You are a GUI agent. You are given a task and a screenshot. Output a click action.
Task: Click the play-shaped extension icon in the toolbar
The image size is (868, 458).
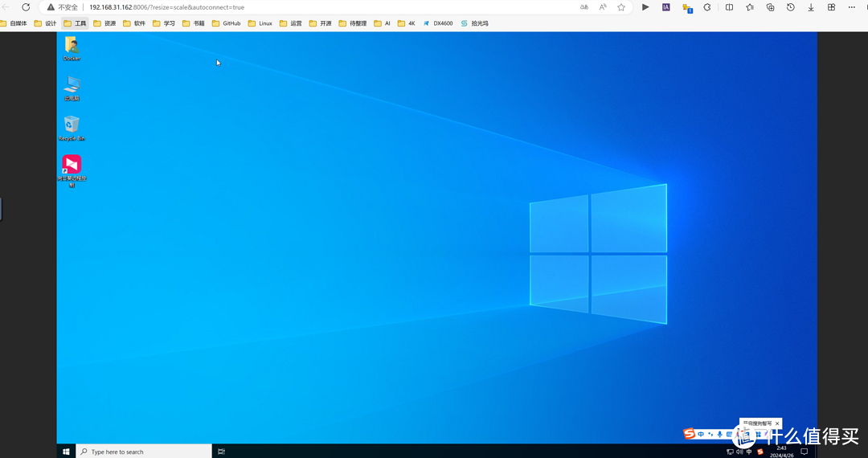645,7
